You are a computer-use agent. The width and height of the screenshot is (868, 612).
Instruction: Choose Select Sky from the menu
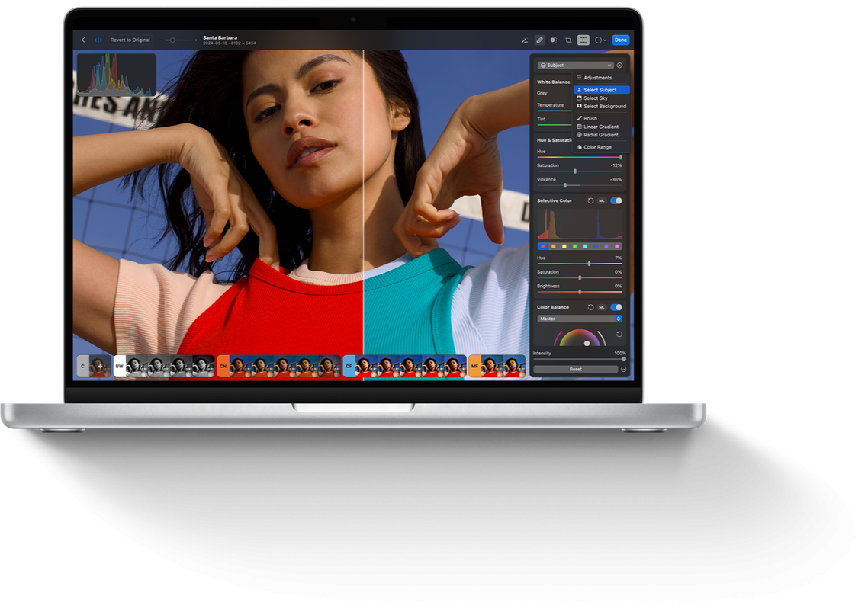point(595,98)
